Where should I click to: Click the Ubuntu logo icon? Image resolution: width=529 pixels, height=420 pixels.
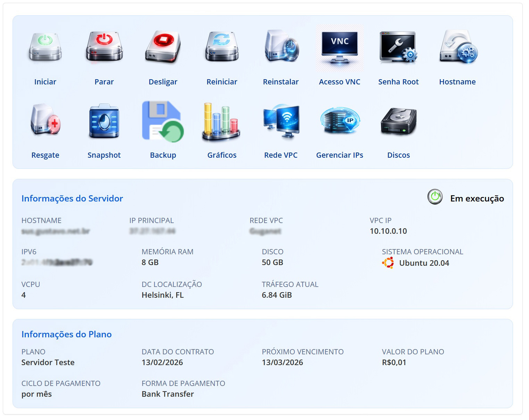388,263
